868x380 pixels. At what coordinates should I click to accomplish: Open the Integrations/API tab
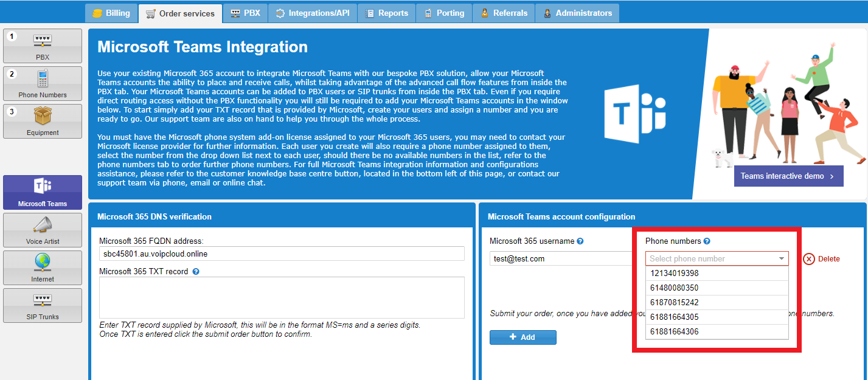point(312,13)
